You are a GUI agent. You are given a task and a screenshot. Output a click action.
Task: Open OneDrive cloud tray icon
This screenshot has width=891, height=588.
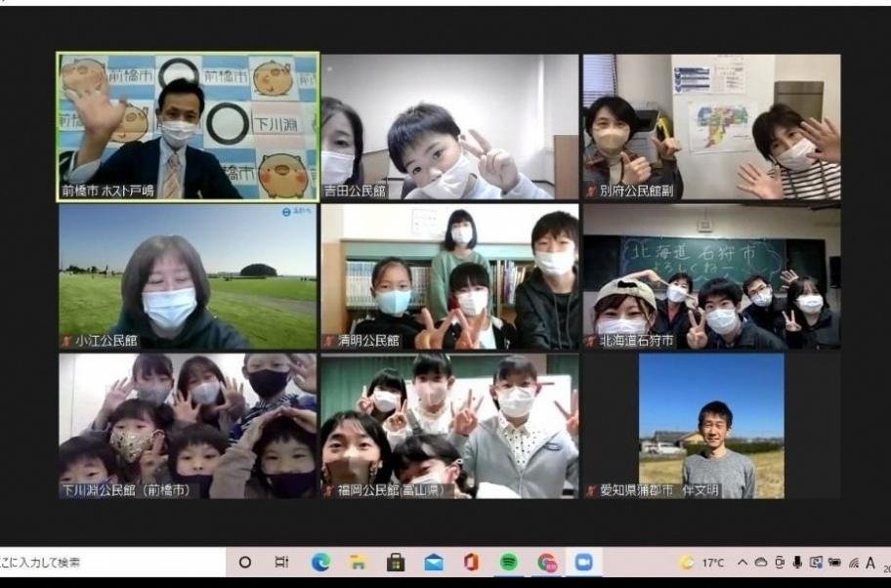point(760,563)
